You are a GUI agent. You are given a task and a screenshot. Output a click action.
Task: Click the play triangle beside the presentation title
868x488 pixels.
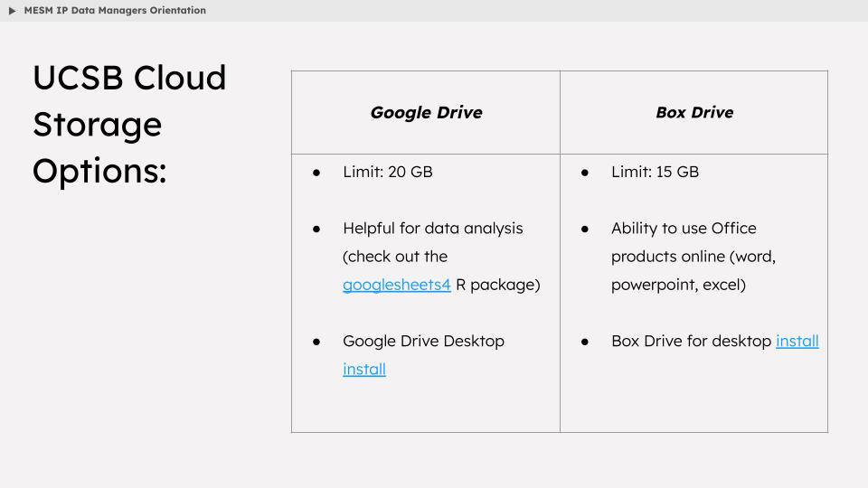[x=12, y=11]
